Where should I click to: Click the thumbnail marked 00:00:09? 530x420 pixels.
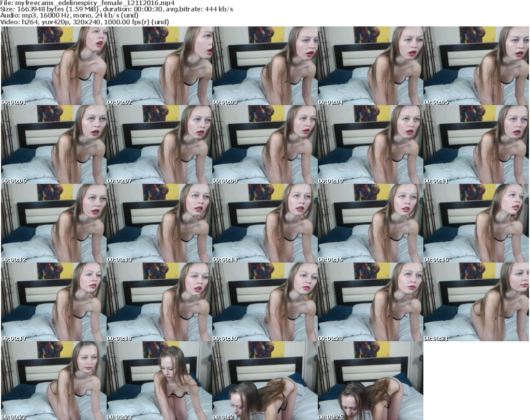click(x=265, y=144)
